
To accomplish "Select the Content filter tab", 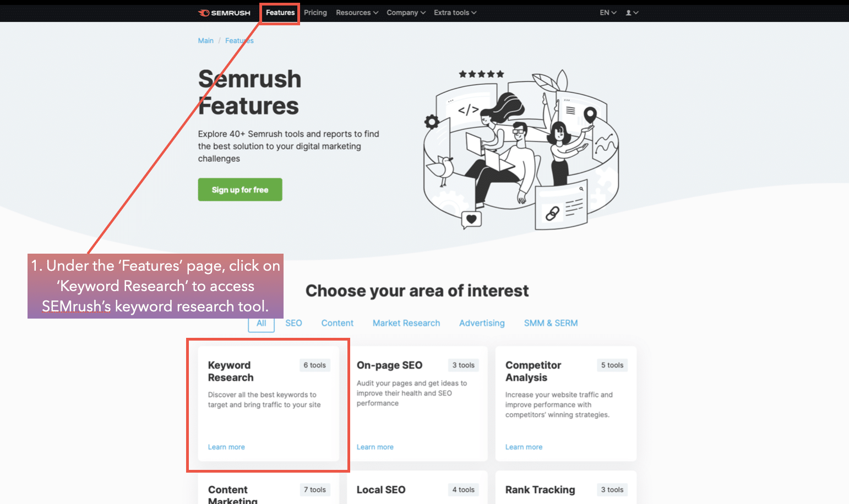I will pyautogui.click(x=338, y=323).
